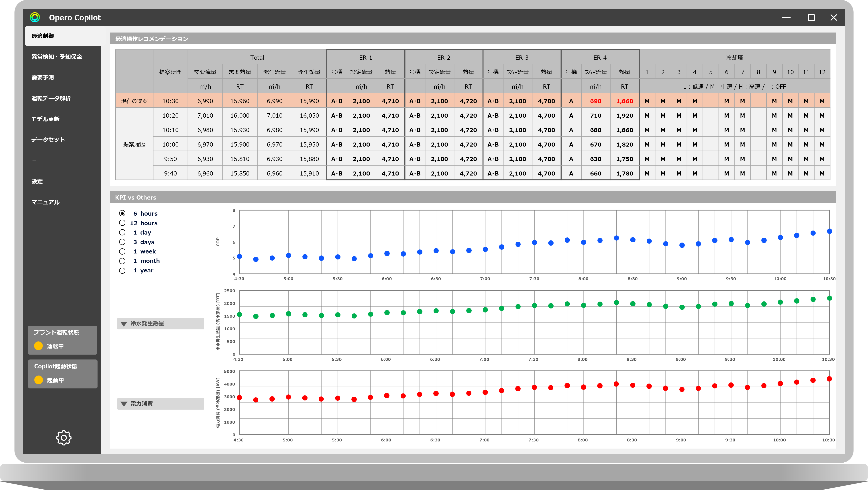Image resolution: width=868 pixels, height=490 pixels.
Task: Maximize the Opero Copilot window
Action: (811, 18)
